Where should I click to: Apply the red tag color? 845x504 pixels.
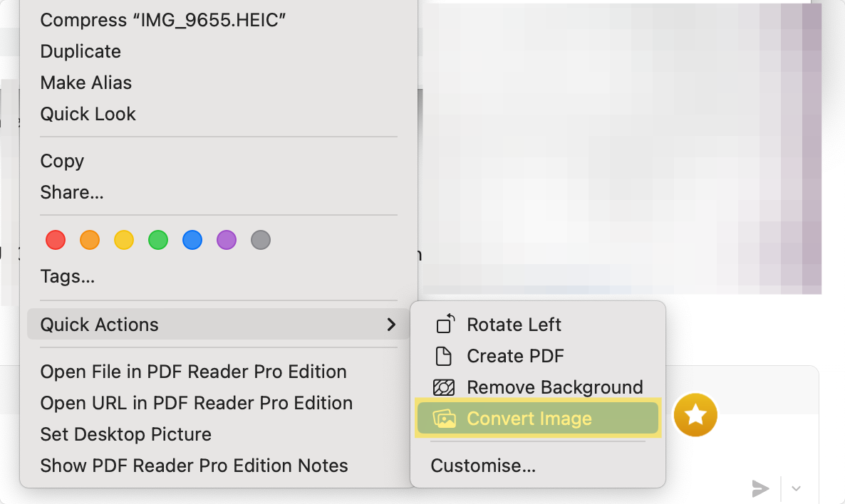tap(56, 240)
